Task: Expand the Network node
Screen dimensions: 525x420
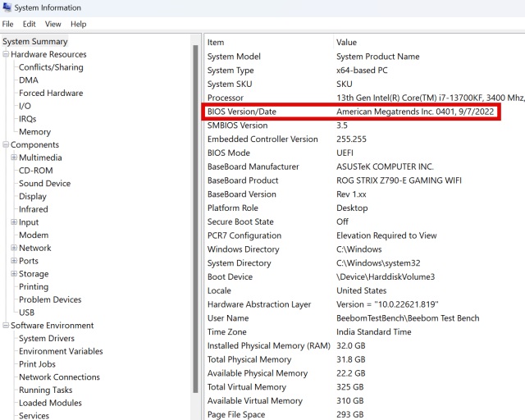Action: 14,248
